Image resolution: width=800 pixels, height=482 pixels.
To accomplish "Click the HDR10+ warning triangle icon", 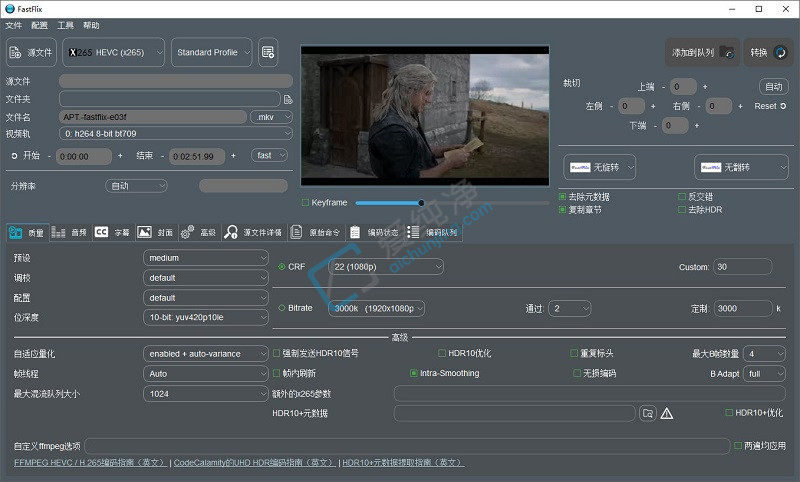I will (x=666, y=413).
